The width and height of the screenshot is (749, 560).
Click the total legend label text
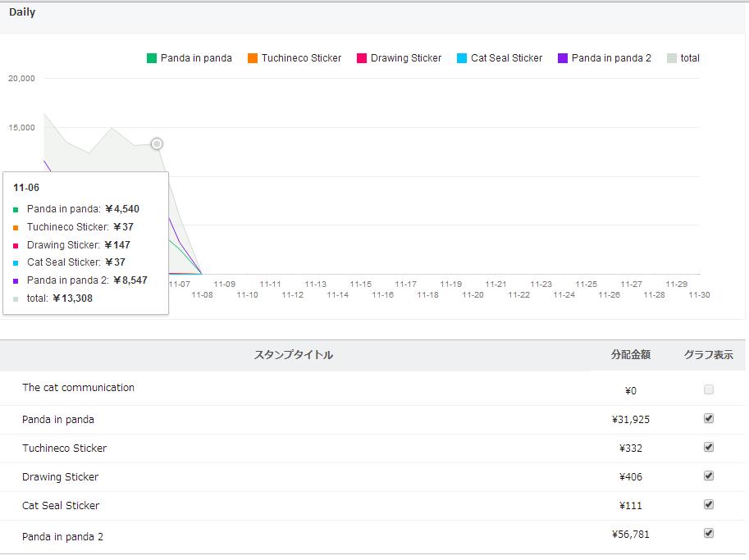pyautogui.click(x=690, y=58)
